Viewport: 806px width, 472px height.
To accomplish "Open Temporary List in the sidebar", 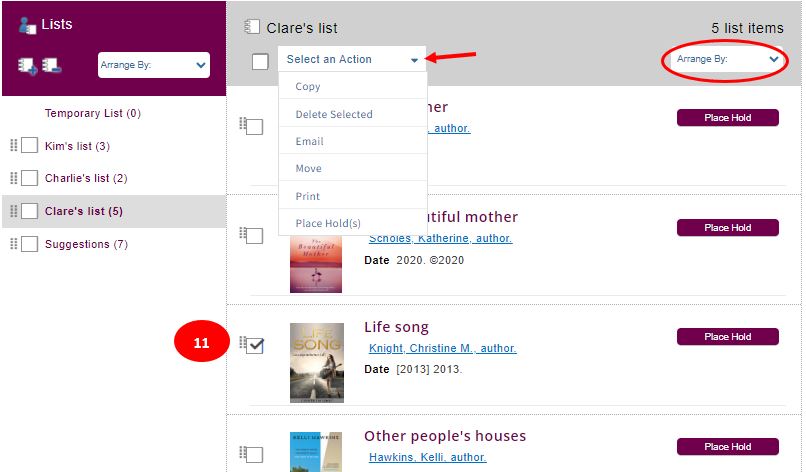I will 93,113.
